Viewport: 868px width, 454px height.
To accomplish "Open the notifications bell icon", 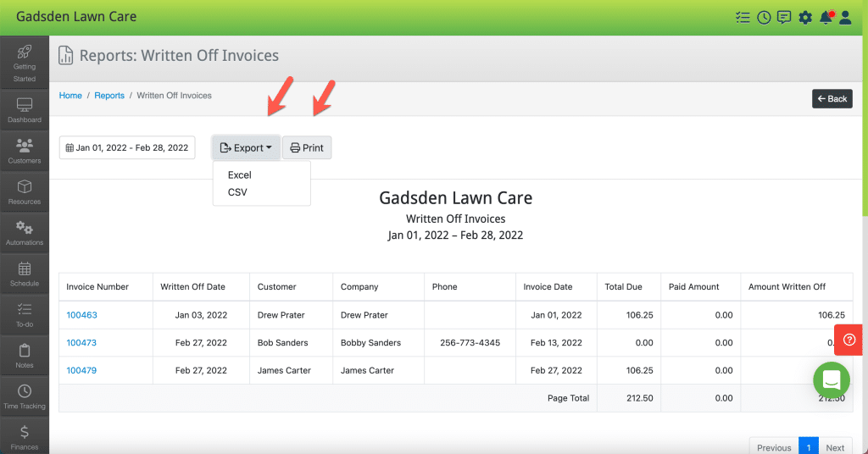I will point(826,18).
